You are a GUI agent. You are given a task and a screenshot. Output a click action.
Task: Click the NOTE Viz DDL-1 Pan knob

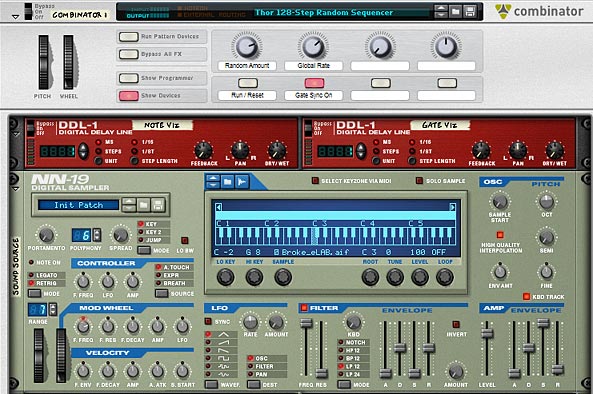coord(240,151)
